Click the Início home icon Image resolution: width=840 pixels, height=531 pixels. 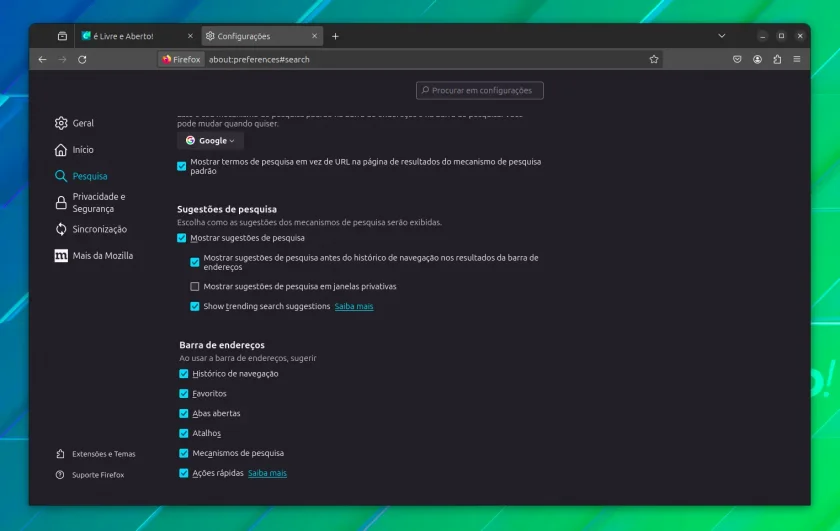61,149
